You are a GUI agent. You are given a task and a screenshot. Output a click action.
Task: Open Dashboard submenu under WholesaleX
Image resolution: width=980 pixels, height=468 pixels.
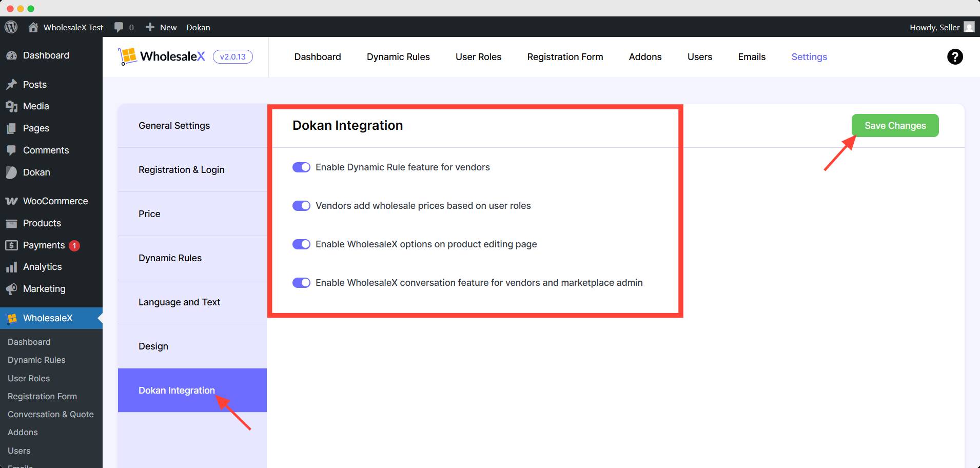(29, 342)
